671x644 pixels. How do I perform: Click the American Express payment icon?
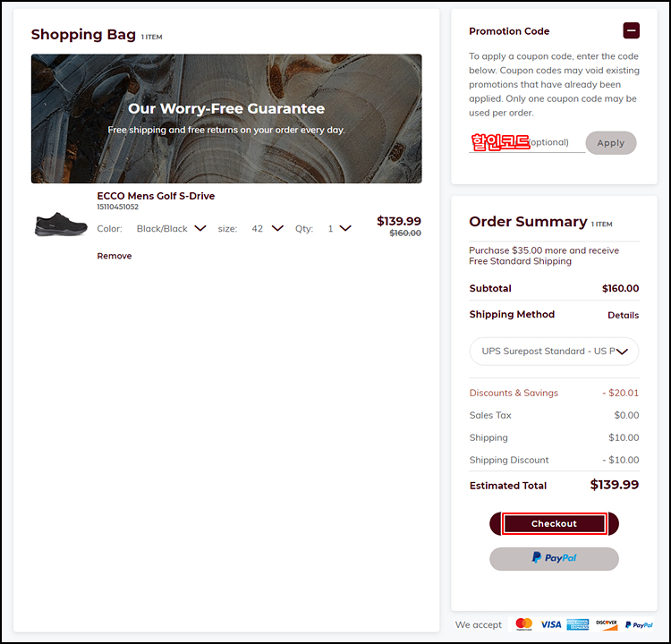pyautogui.click(x=577, y=624)
